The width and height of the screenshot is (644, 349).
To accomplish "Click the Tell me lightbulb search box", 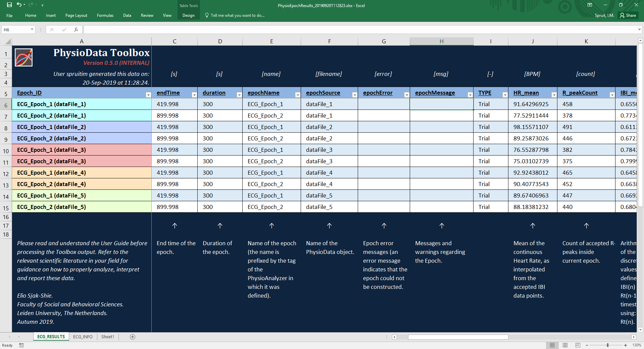I will [235, 15].
